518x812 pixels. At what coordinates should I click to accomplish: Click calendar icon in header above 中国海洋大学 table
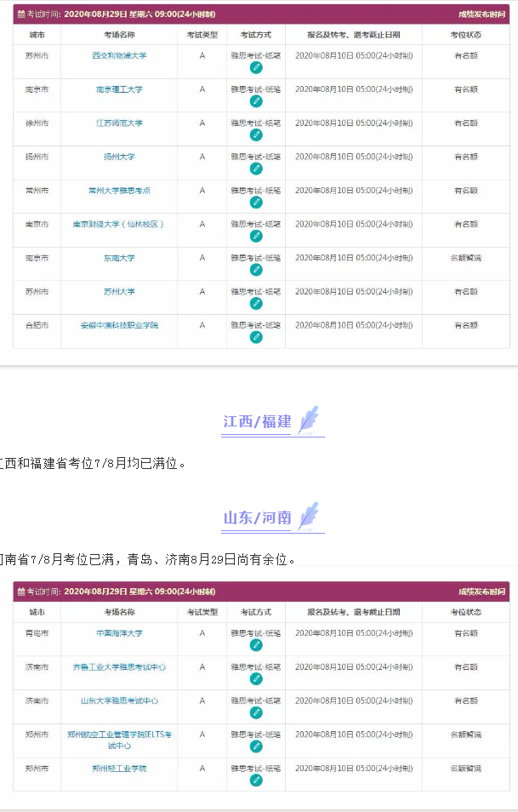(21, 592)
